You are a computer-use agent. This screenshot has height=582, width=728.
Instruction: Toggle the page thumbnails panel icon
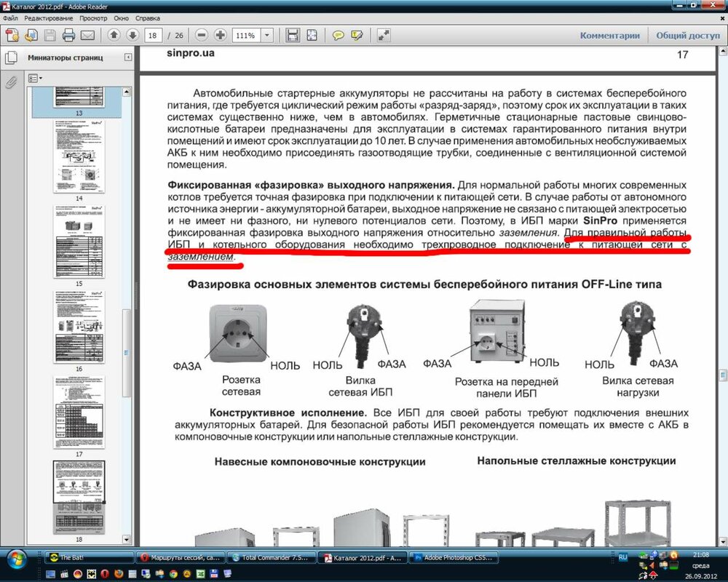(x=11, y=57)
